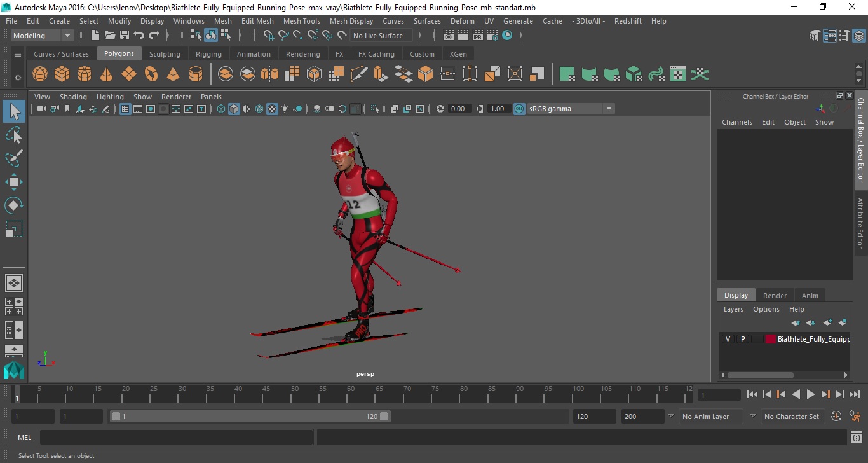Click the Polygon Cone shelf icon
Image resolution: width=868 pixels, height=463 pixels.
[107, 74]
